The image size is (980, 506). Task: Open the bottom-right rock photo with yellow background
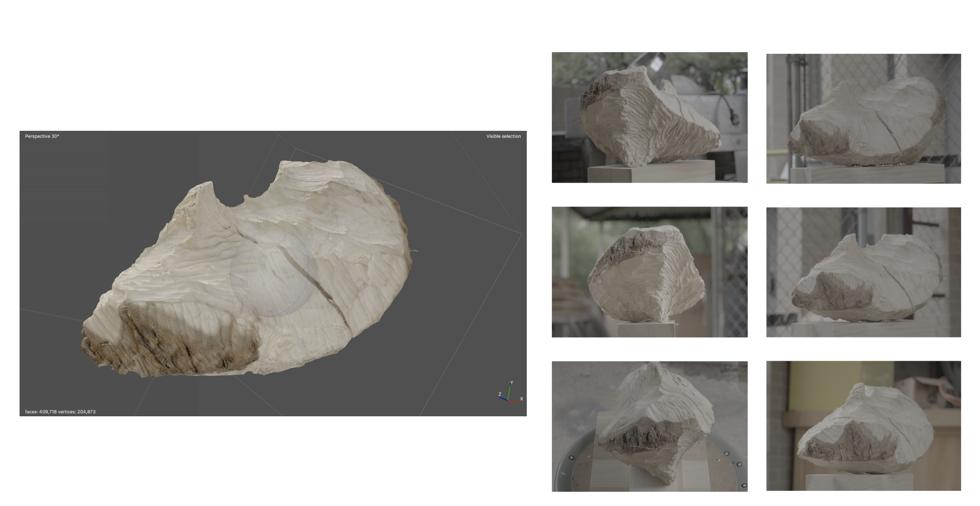click(x=863, y=426)
